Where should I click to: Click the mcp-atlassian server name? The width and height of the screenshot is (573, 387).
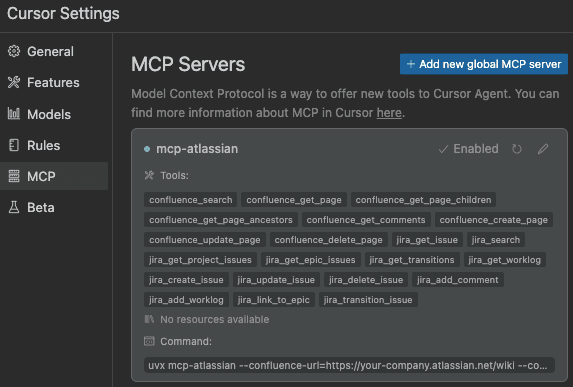pos(197,149)
